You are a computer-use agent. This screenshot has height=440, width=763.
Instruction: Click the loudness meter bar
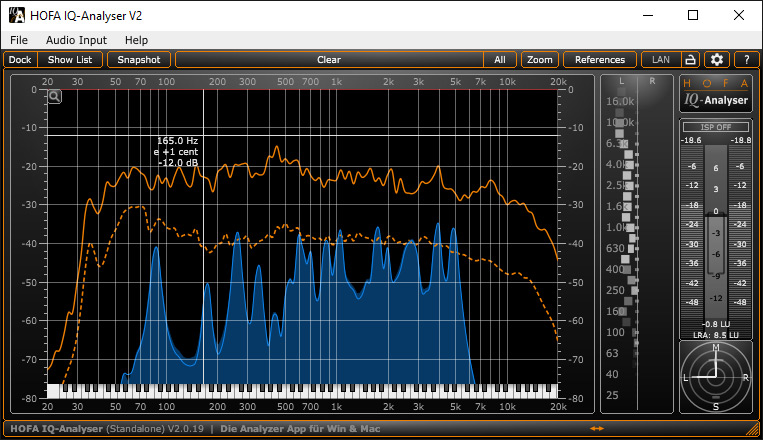(715, 240)
